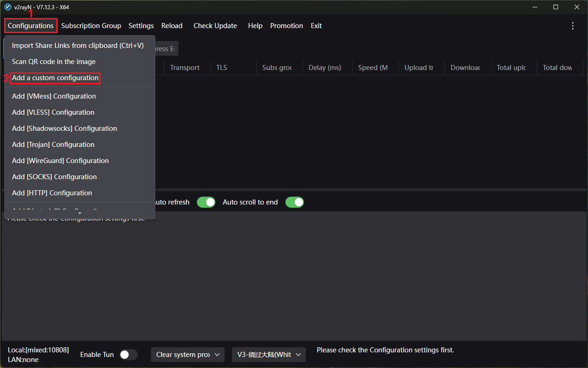Open the Clear system proxy dropdown
Screen dimensions: 588x368
point(187,355)
